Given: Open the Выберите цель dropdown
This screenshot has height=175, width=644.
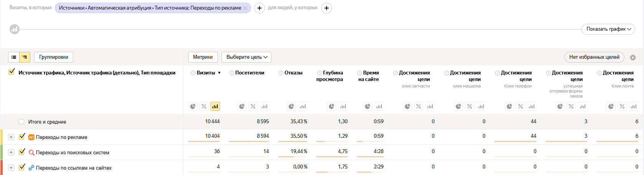Looking at the screenshot, I should click(246, 57).
